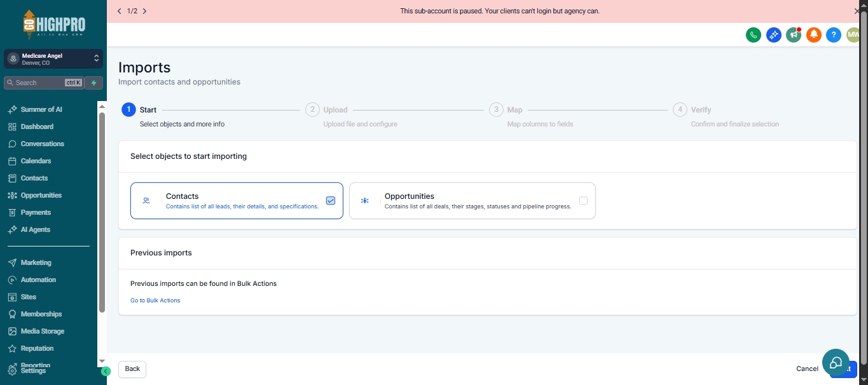Open the MW user avatar menu

coord(853,35)
